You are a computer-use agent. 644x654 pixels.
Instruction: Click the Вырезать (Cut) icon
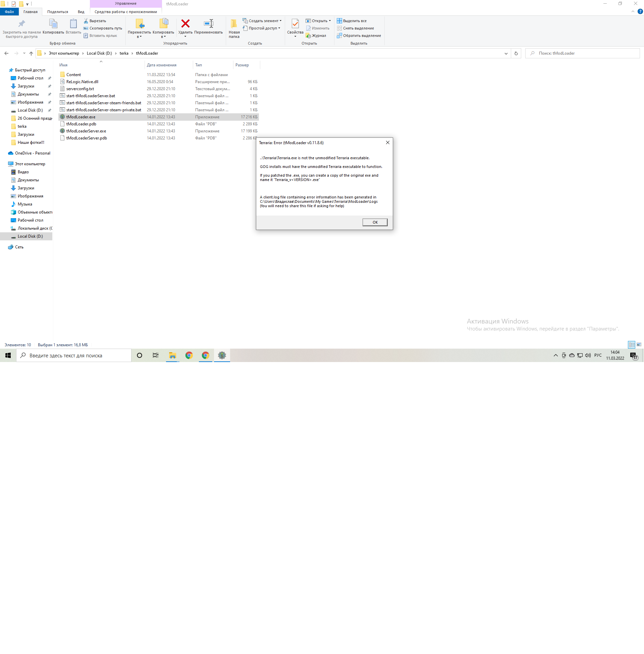(87, 21)
